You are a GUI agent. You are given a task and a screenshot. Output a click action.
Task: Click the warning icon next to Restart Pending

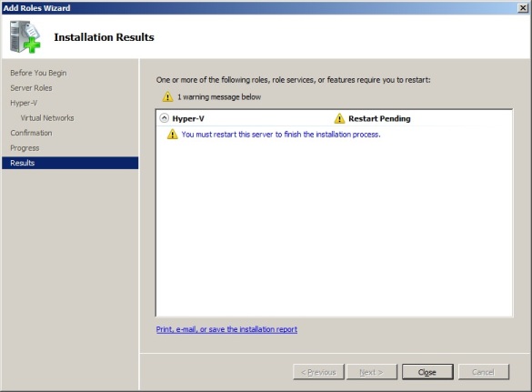pos(339,118)
